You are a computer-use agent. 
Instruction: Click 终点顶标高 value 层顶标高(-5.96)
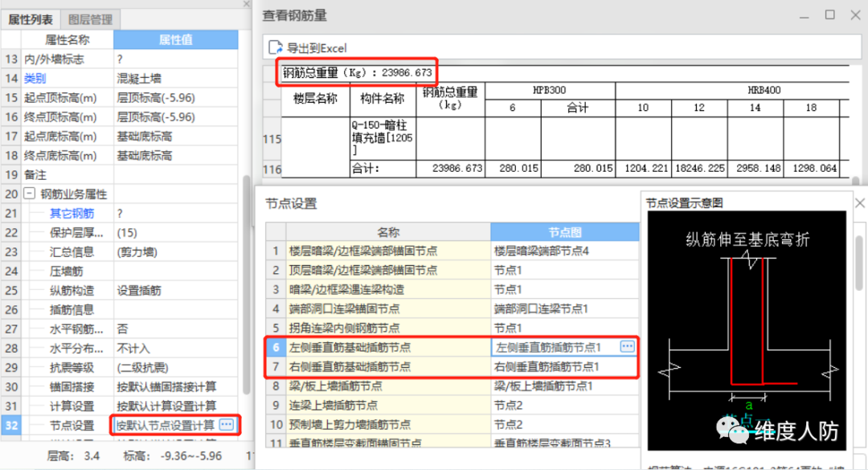click(x=176, y=116)
